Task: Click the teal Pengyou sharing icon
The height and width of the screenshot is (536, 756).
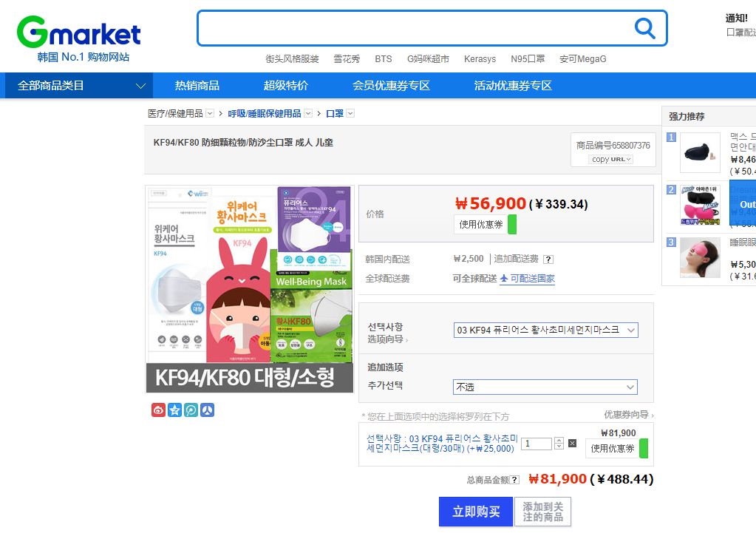Action: point(191,409)
